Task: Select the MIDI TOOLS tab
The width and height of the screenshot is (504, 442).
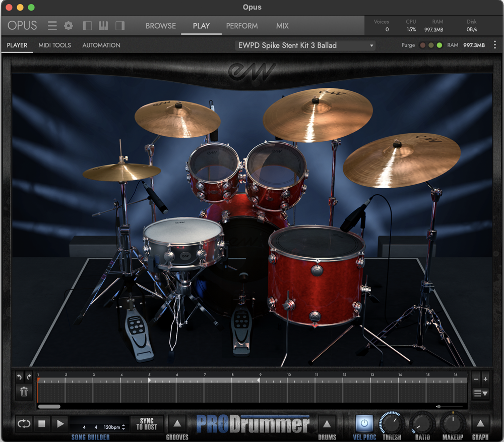Action: point(54,45)
